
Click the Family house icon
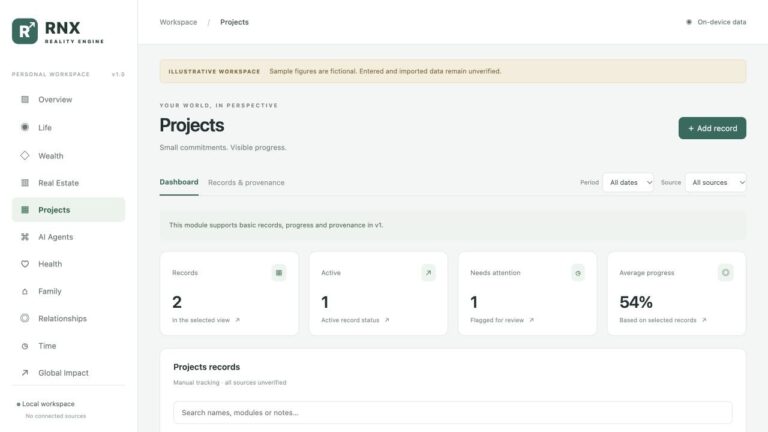(25, 291)
